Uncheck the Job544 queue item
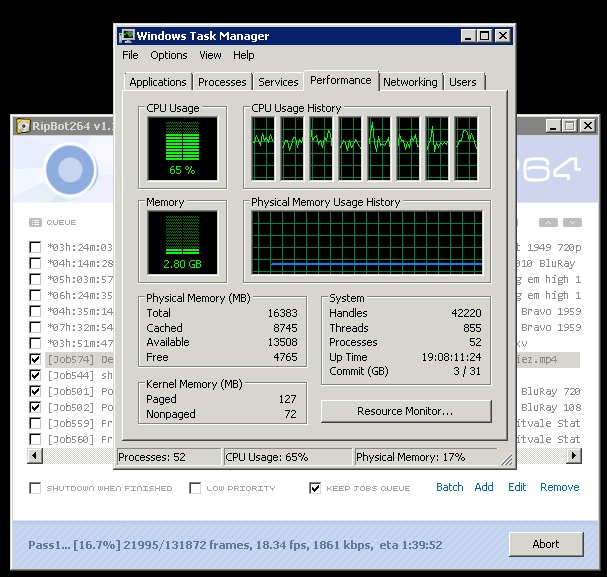607x577 pixels. [35, 375]
